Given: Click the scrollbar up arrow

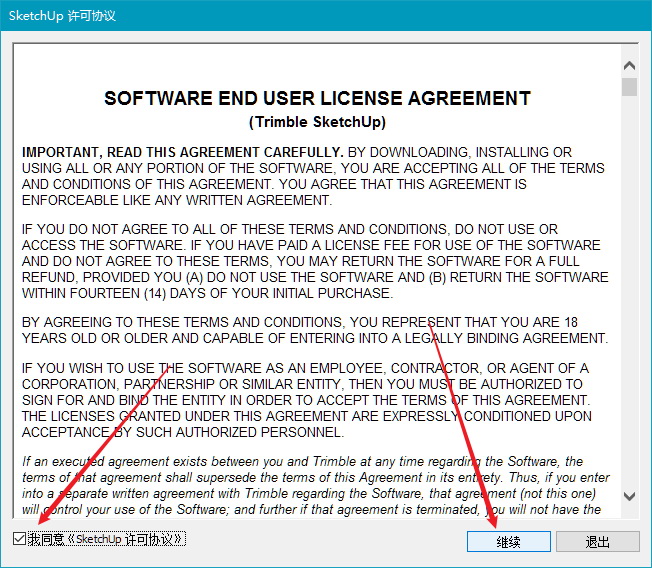Looking at the screenshot, I should (x=630, y=66).
